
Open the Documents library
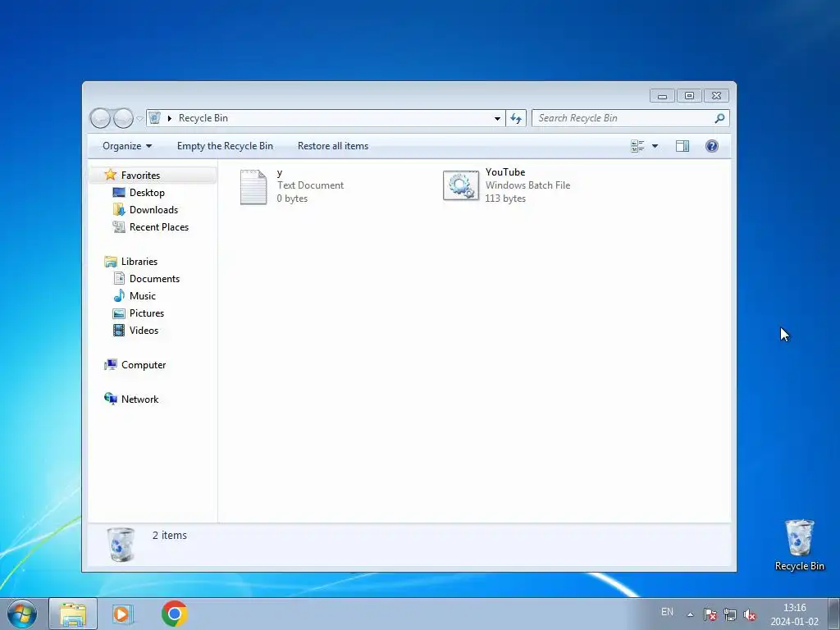[154, 279]
